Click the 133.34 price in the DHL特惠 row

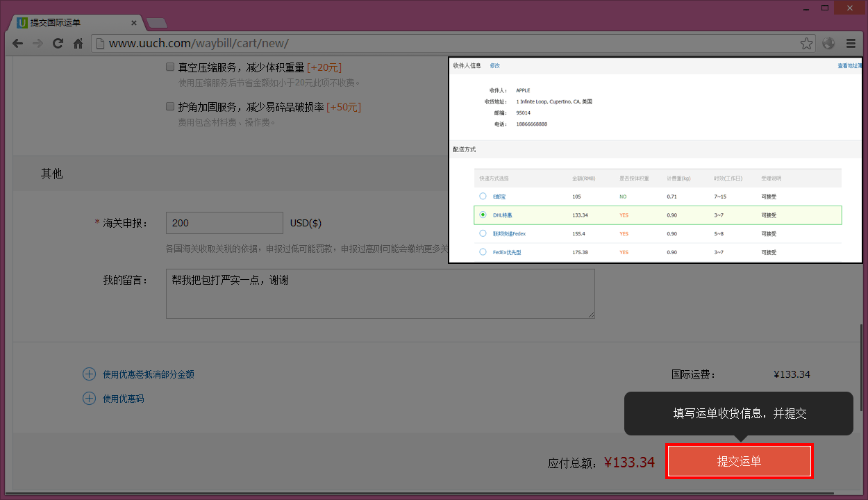point(580,215)
